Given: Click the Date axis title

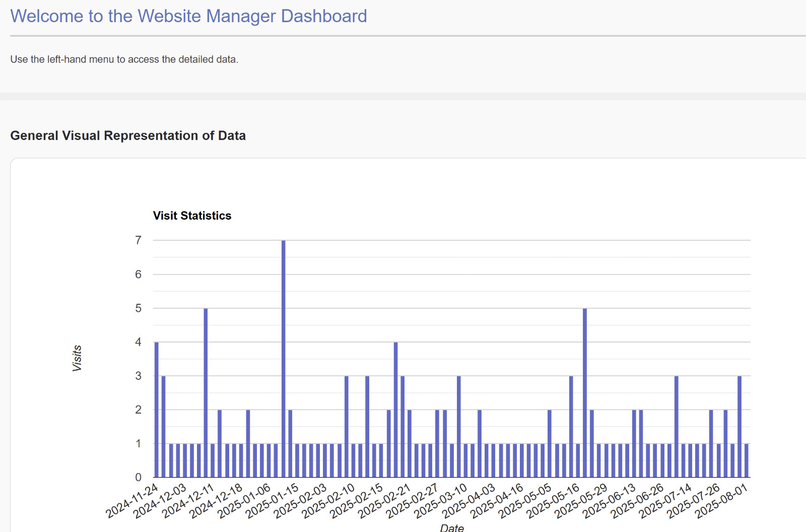Looking at the screenshot, I should pyautogui.click(x=452, y=528).
